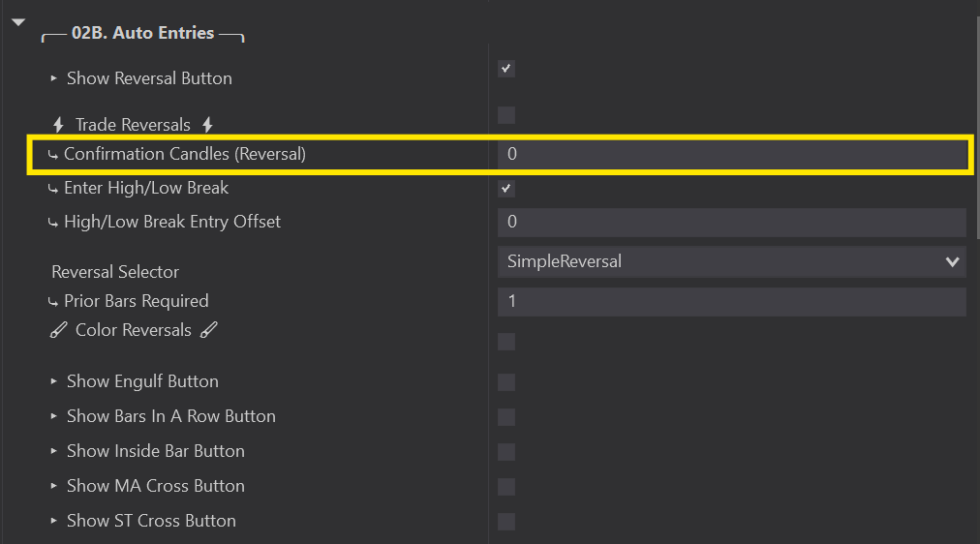Click the paintbrush icon after Color Reversals
980x544 pixels.
(x=208, y=330)
